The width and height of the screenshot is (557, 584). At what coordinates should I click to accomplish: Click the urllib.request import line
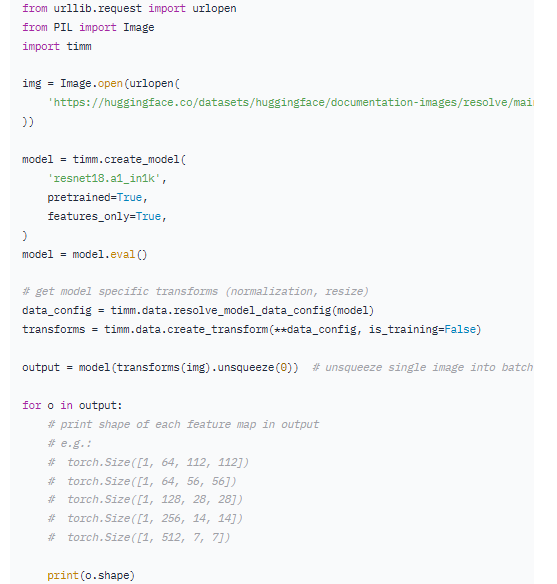tap(129, 9)
